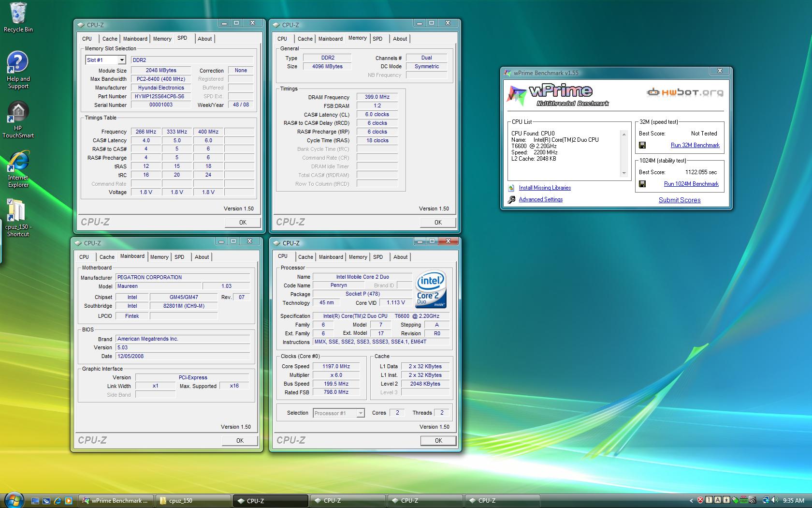This screenshot has height=508, width=812.
Task: Click the CPU-Z title icon of SPD window
Action: (81, 25)
